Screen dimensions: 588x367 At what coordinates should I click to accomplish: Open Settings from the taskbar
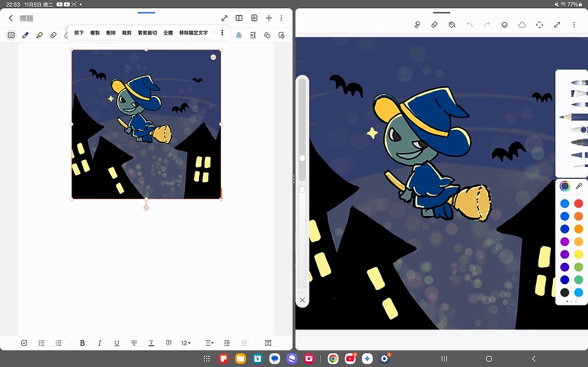[385, 359]
